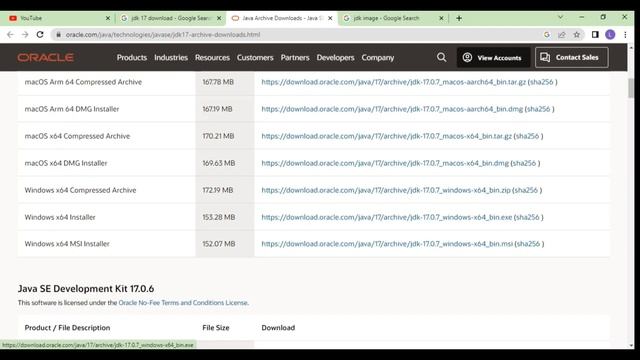The height and width of the screenshot is (360, 640).
Task: Click the Contact Sales button
Action: coord(571,58)
